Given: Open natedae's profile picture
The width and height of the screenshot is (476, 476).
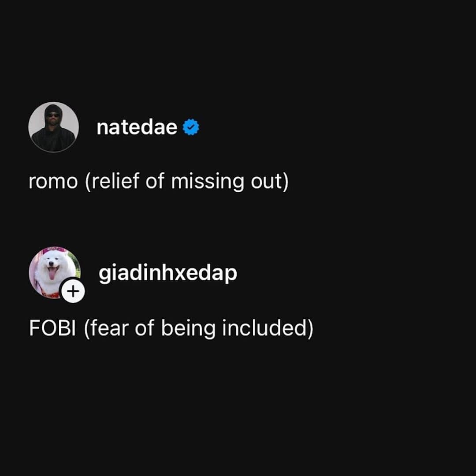Looking at the screenshot, I should 54,127.
